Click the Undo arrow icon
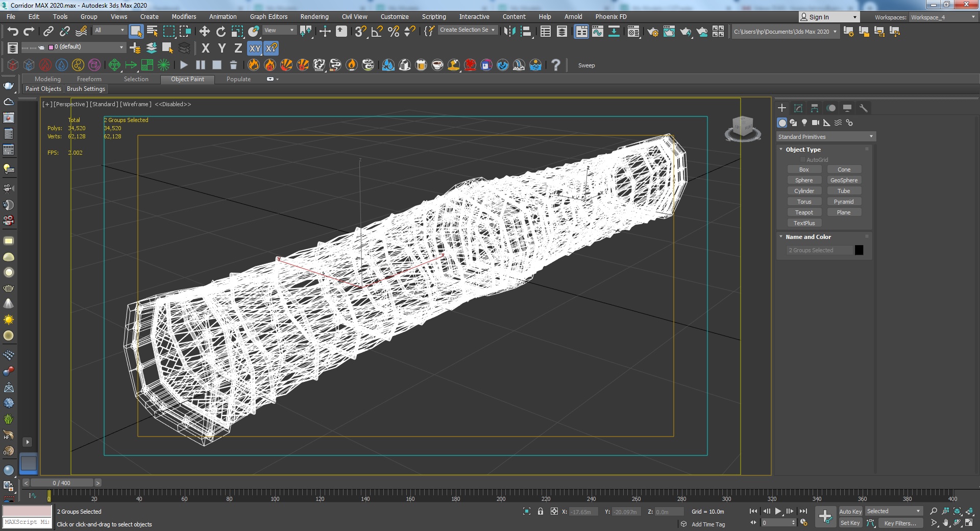 tap(12, 32)
